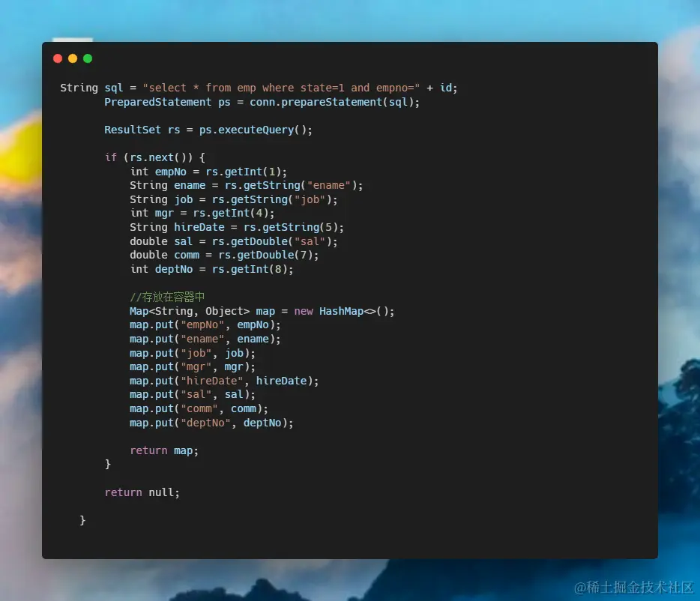
Task: Click the 'map.put("ename", ename);' line
Action: pos(205,339)
